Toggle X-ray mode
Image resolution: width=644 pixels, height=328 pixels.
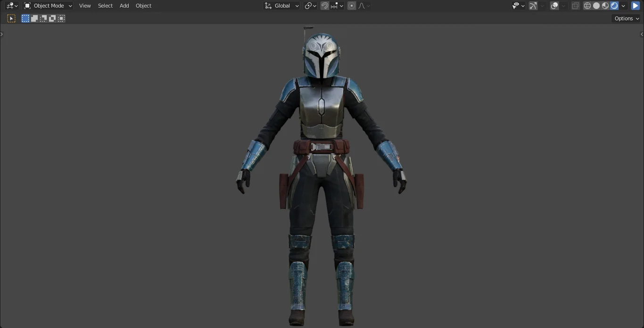(575, 5)
